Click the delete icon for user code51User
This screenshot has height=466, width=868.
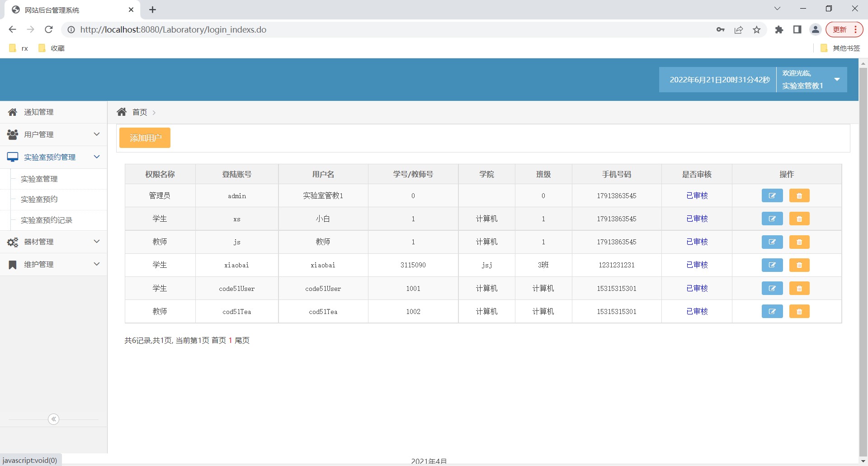[799, 288]
